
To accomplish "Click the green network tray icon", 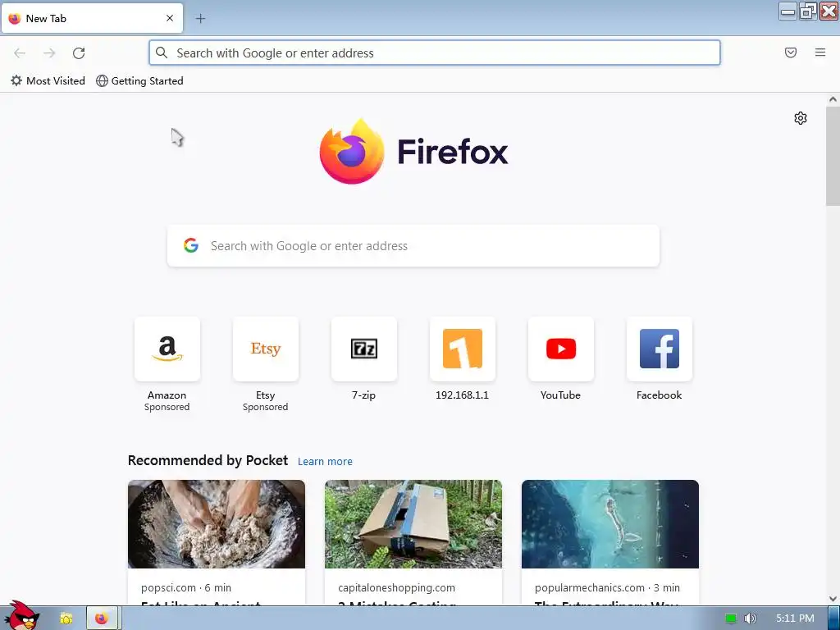I will [731, 619].
